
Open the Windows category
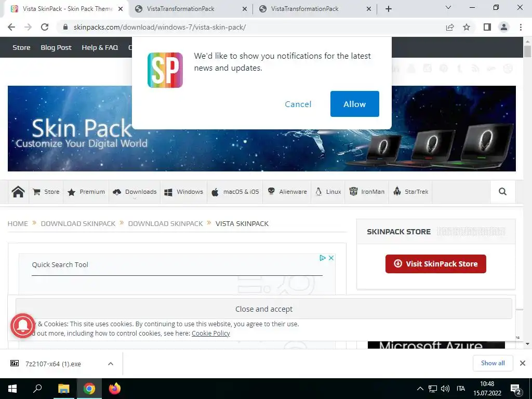(183, 192)
